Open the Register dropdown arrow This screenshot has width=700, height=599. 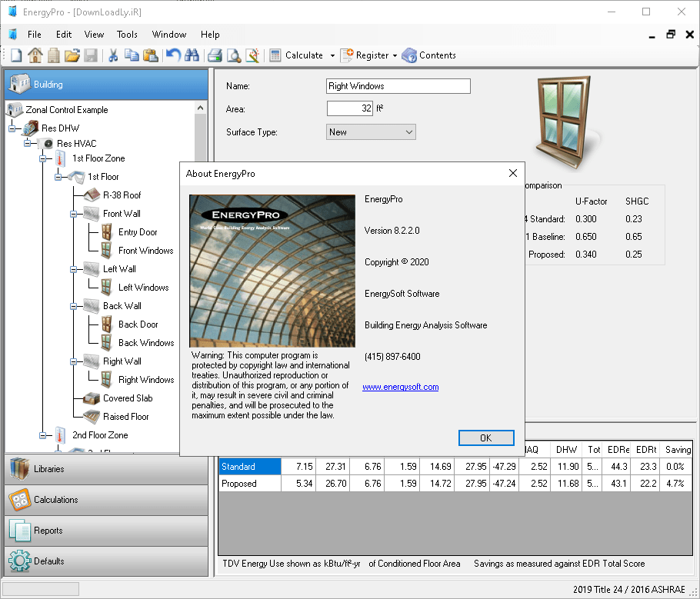pyautogui.click(x=397, y=55)
